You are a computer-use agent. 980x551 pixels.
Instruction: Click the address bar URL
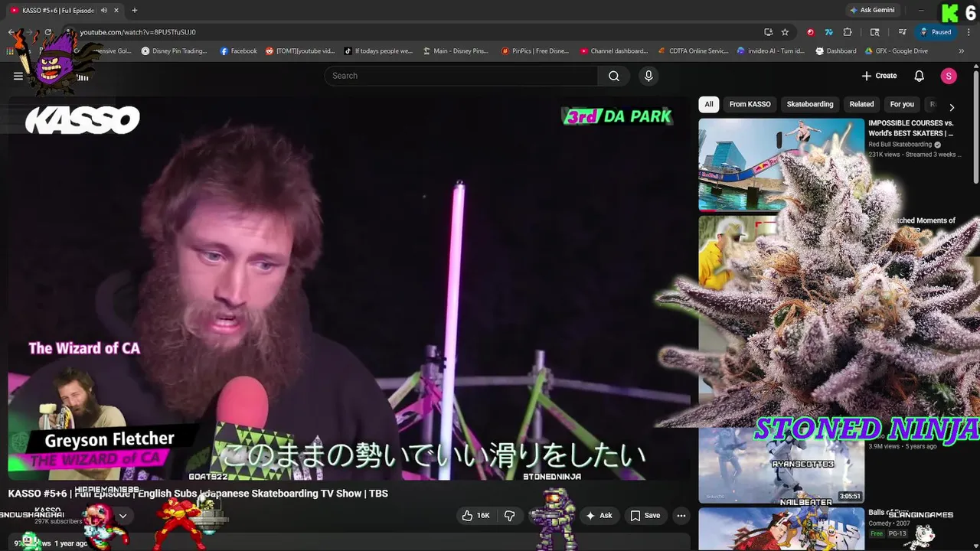[138, 32]
